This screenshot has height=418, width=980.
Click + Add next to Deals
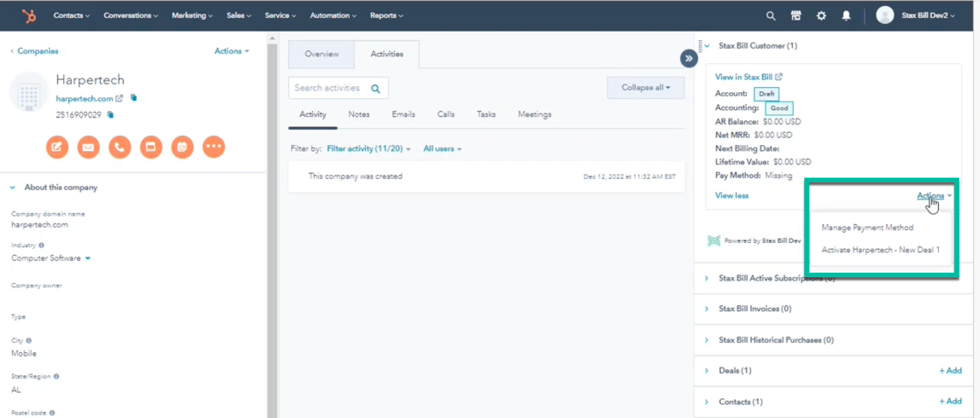coord(951,370)
